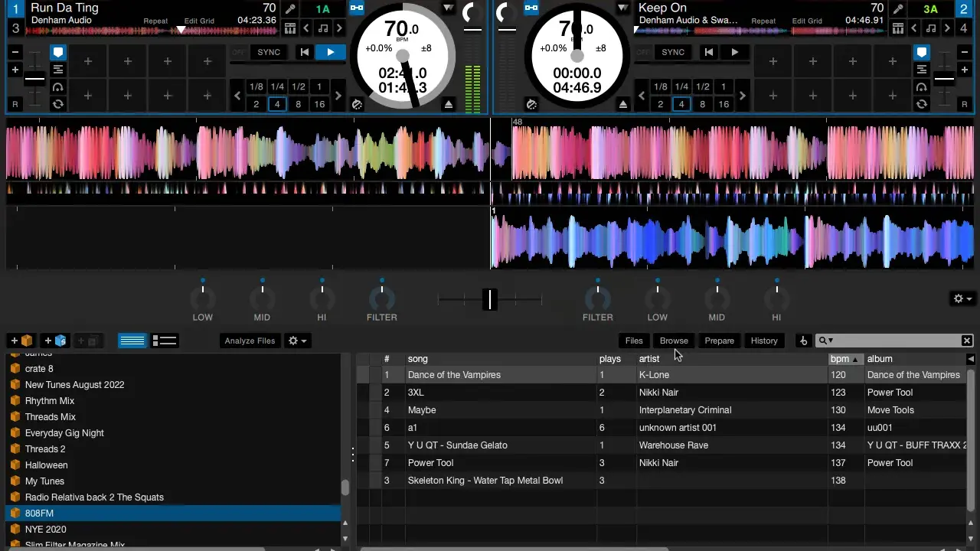Toggle column chooser triangle in header
The image size is (980, 551).
(x=971, y=359)
